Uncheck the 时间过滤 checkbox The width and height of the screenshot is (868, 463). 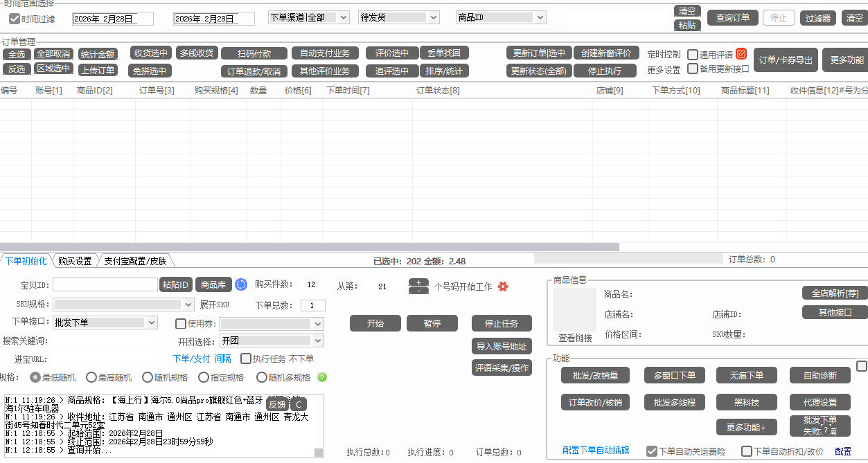pyautogui.click(x=14, y=19)
